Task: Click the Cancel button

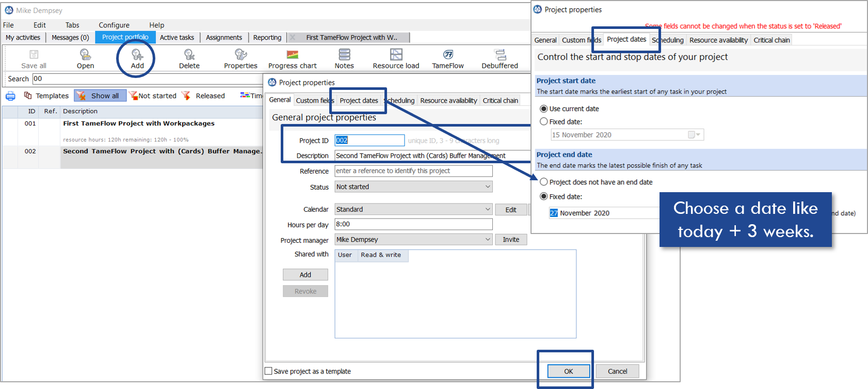Action: tap(617, 371)
